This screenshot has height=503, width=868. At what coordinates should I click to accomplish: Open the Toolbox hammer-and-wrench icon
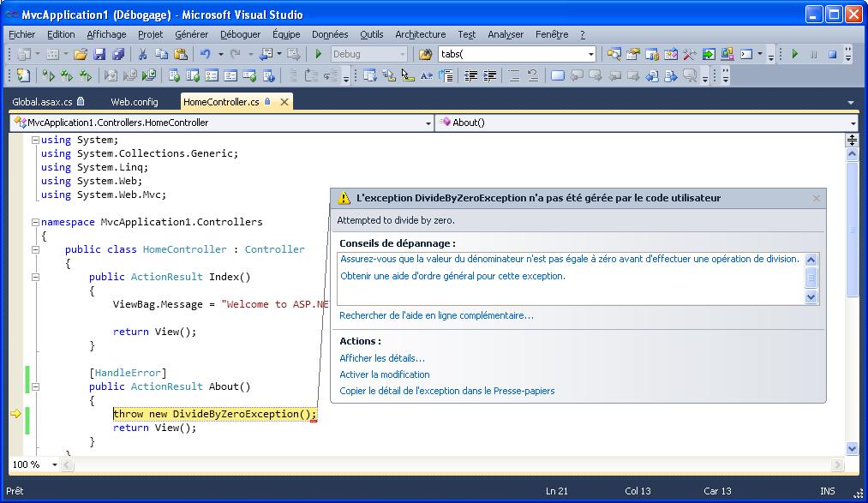689,54
